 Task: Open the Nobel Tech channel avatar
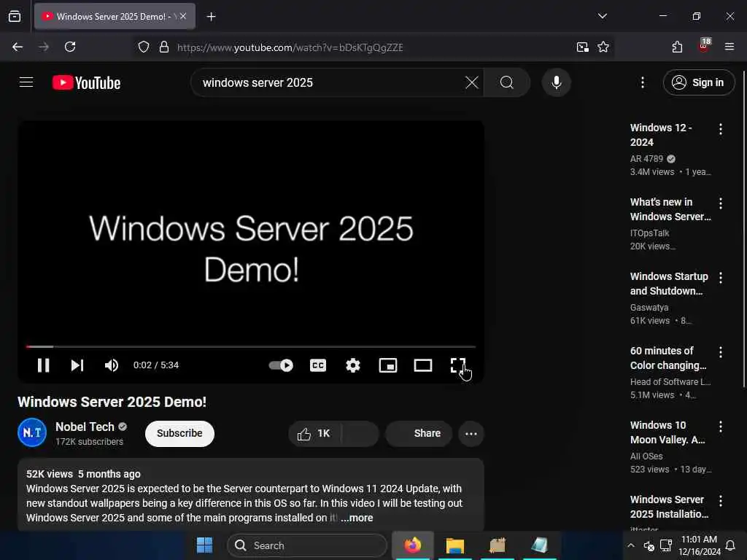point(32,432)
